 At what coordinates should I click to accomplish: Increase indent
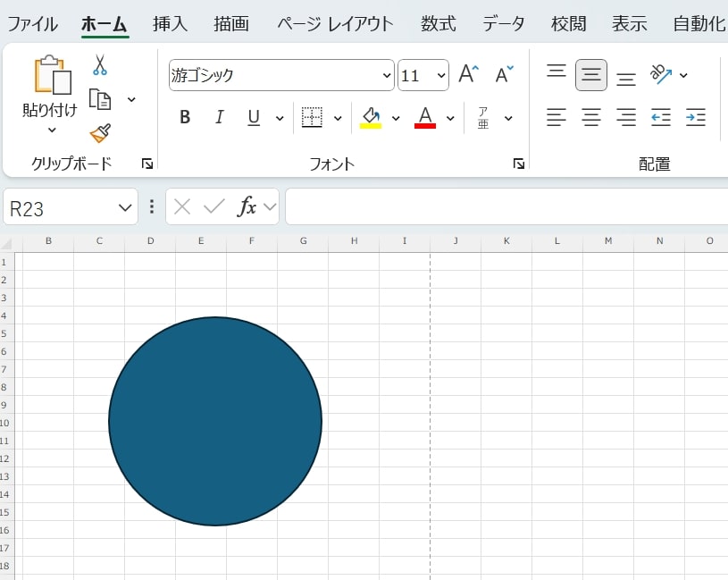[x=696, y=117]
